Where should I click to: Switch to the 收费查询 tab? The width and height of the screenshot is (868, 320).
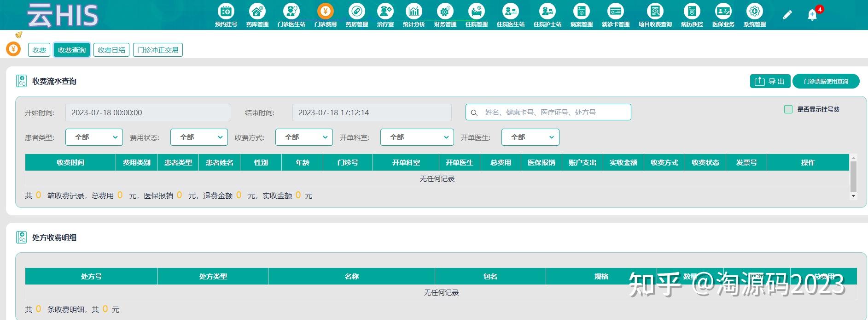[72, 50]
